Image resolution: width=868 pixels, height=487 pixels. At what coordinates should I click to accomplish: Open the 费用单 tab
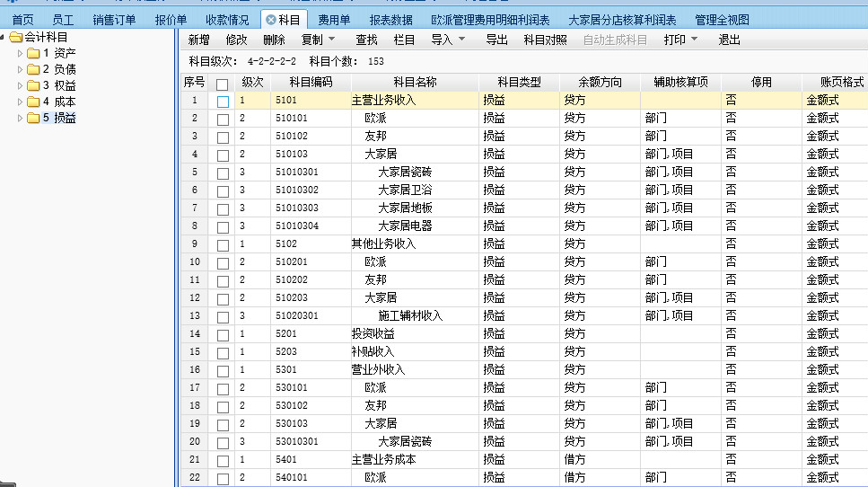[334, 20]
